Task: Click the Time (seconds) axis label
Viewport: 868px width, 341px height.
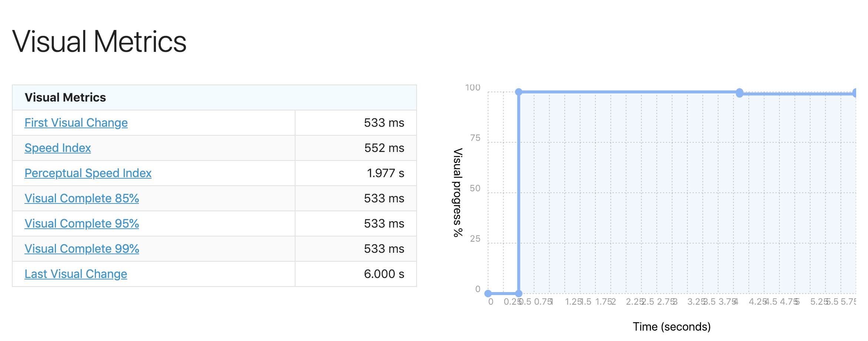Action: point(672,327)
